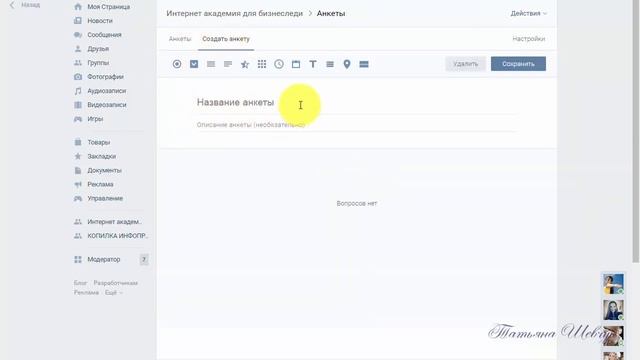Open Реклама footer link
Image resolution: width=640 pixels, height=360 pixels.
[x=86, y=293]
